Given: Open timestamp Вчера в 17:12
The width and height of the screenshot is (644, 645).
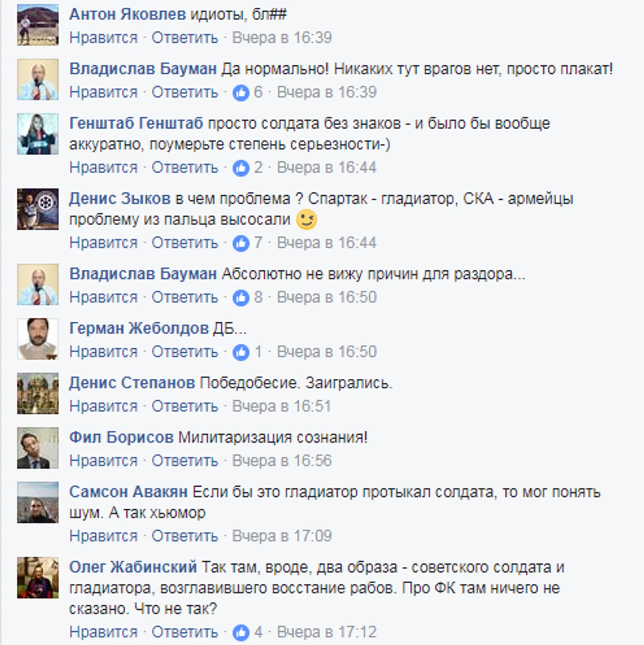Looking at the screenshot, I should pos(327,632).
